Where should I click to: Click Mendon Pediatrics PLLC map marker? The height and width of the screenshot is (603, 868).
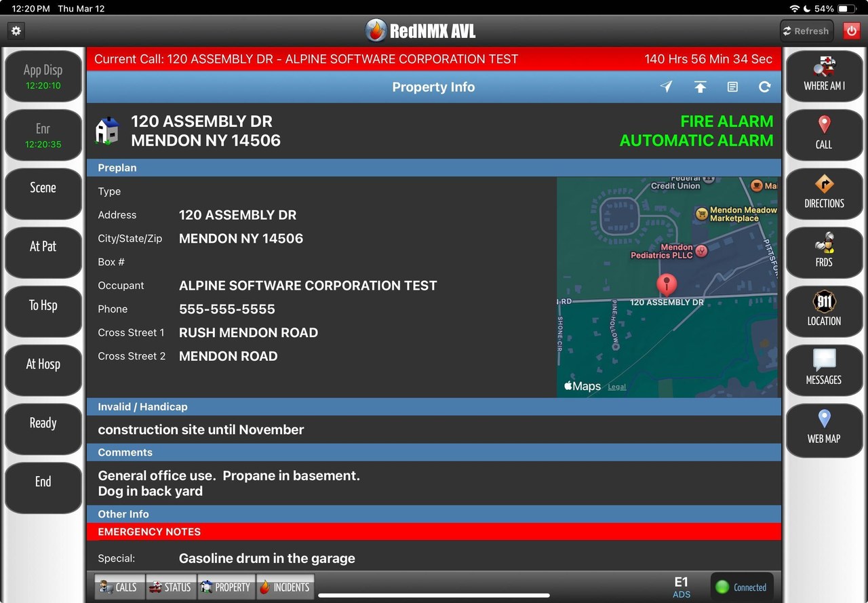click(x=702, y=251)
